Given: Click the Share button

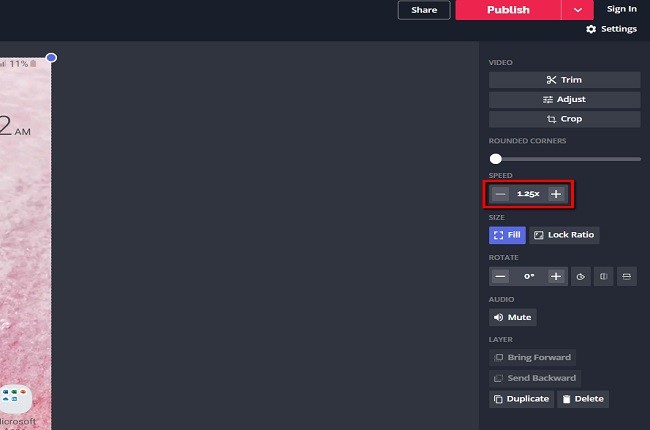Looking at the screenshot, I should 424,10.
